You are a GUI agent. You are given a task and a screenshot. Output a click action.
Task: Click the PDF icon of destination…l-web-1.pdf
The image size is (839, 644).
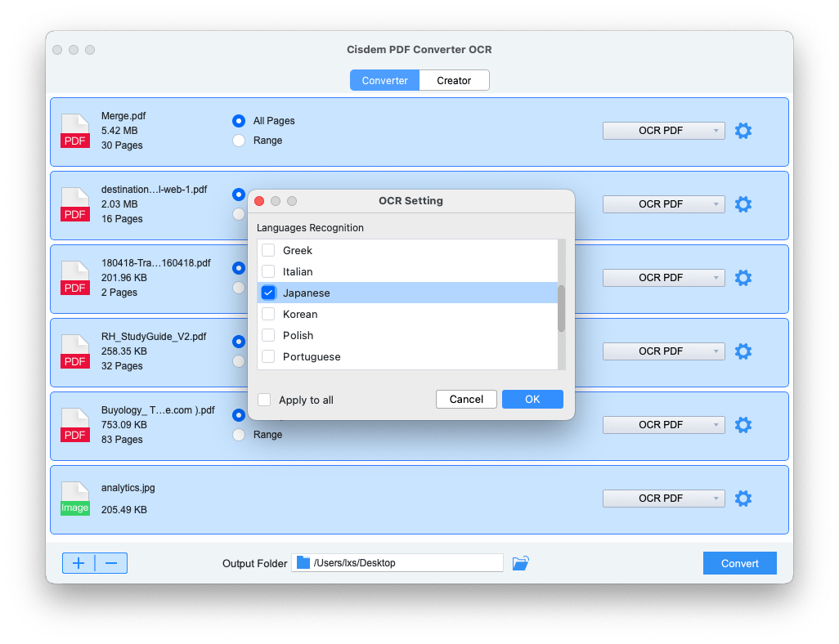pyautogui.click(x=75, y=203)
